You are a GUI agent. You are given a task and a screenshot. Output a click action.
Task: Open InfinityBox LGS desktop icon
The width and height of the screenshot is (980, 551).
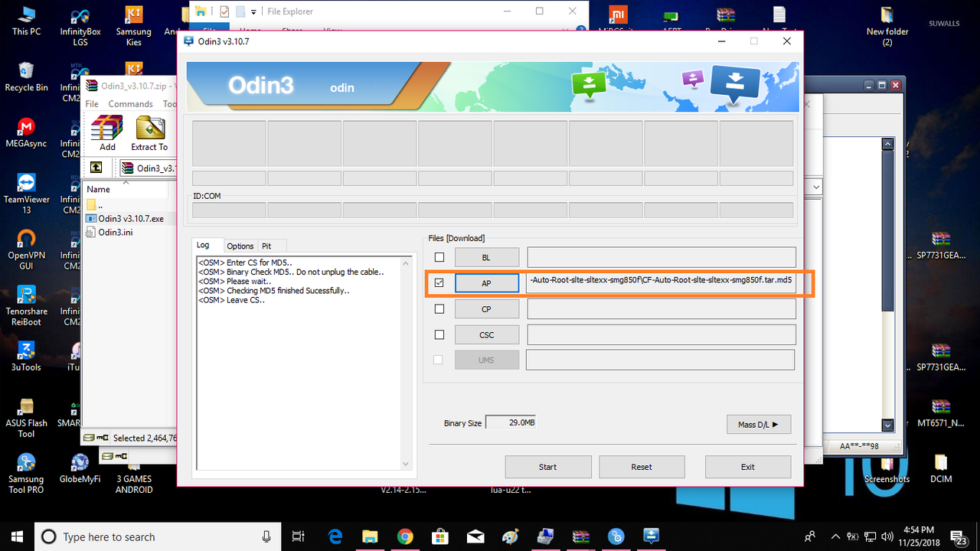[80, 26]
